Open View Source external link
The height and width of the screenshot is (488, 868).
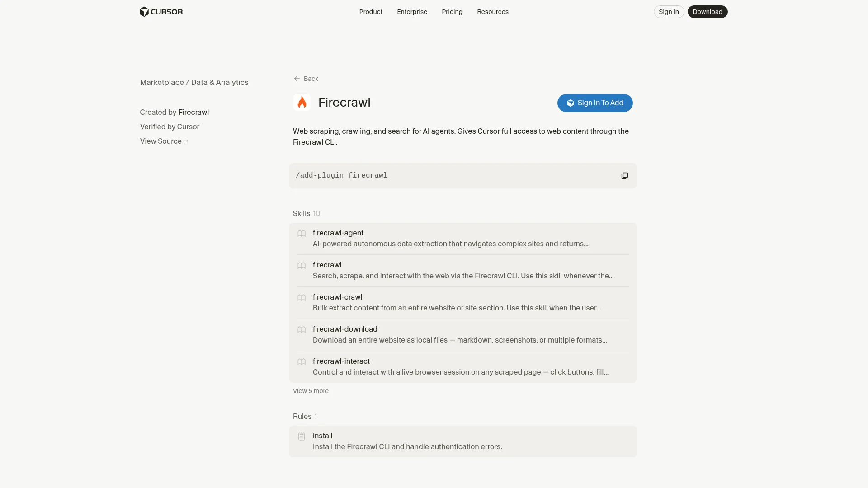[164, 141]
